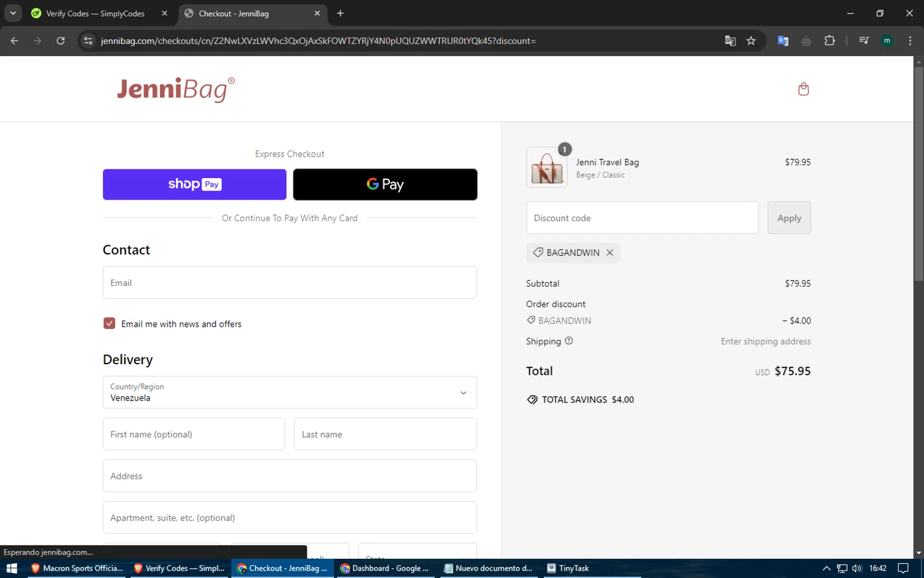Viewport: 924px width, 578px height.
Task: Click the JenniBag logo
Action: pyautogui.click(x=176, y=89)
